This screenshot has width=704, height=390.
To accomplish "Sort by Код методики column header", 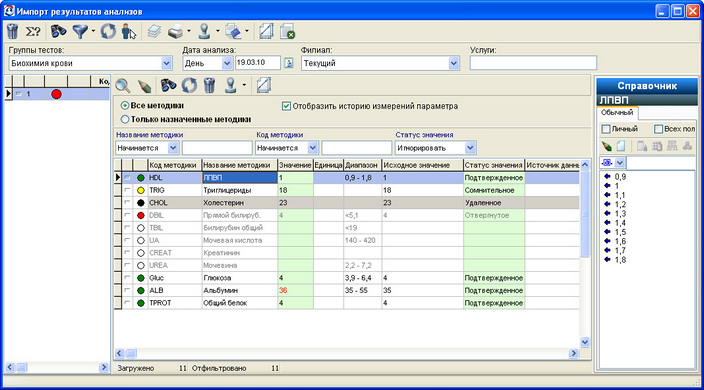I will pyautogui.click(x=175, y=165).
